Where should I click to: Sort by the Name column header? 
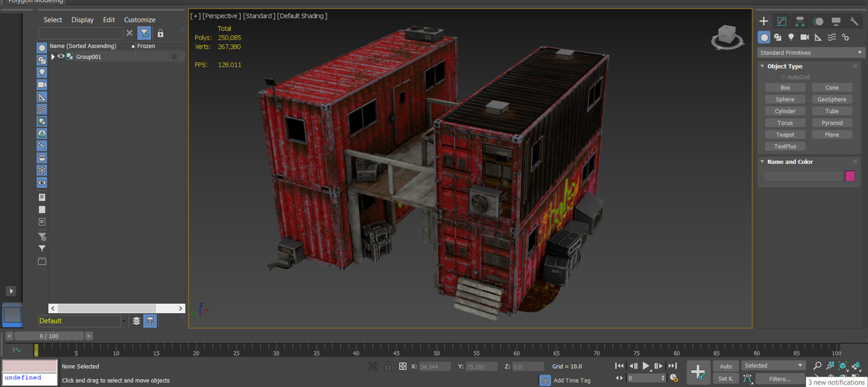(x=83, y=46)
